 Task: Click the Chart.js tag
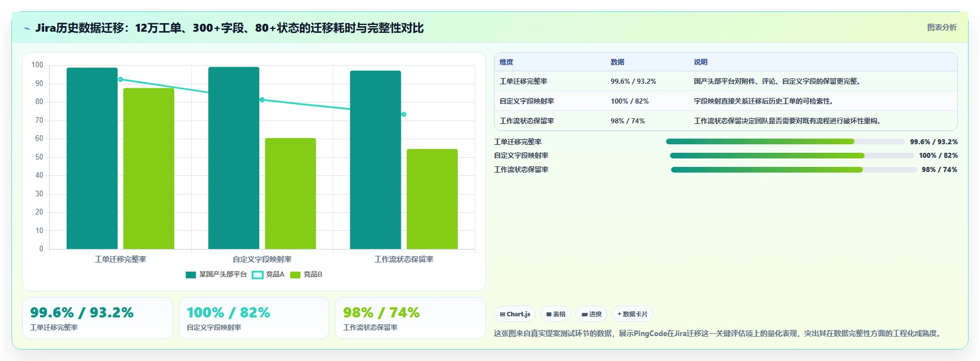click(515, 314)
